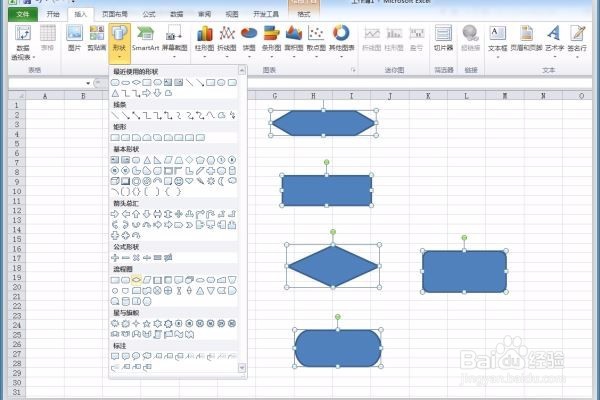Image resolution: width=600 pixels, height=400 pixels.
Task: Select the blue diamond shape on sheet
Action: (333, 266)
